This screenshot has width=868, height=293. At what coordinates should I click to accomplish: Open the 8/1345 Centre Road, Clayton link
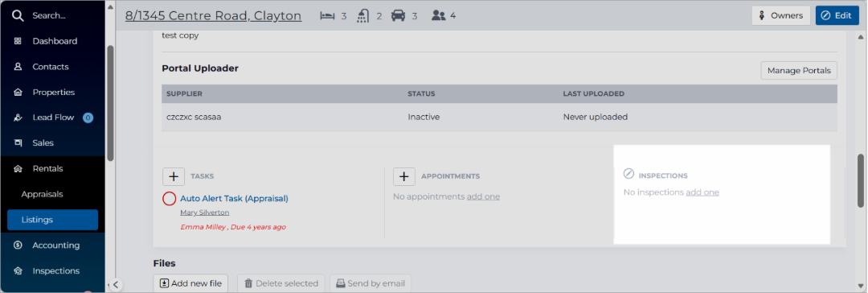213,15
